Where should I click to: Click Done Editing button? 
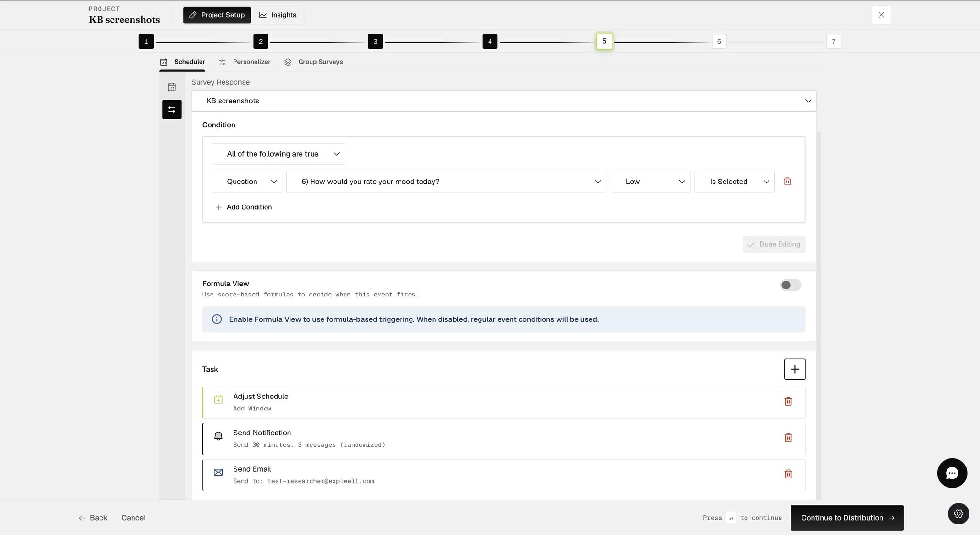pyautogui.click(x=774, y=244)
